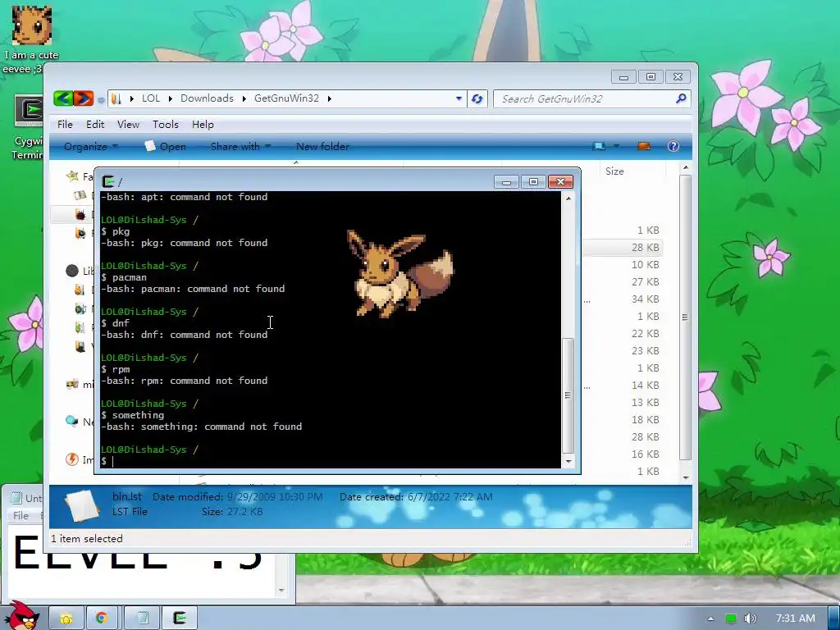Click the terminal scrollbar up arrow
This screenshot has width=840, height=630.
(568, 199)
